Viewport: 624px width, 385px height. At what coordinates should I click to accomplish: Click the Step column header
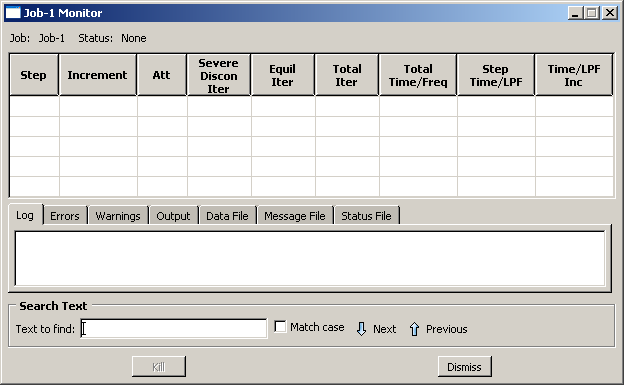coord(34,75)
